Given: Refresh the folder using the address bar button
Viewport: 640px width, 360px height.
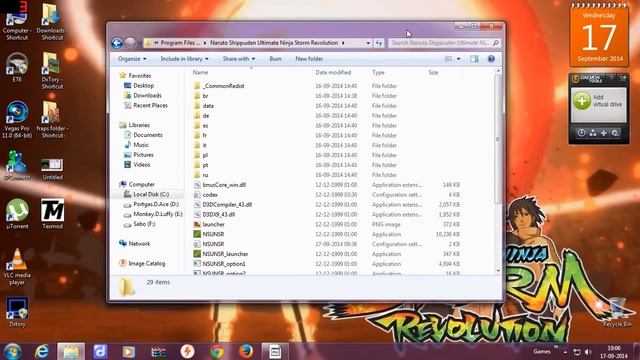Looking at the screenshot, I should click(379, 43).
